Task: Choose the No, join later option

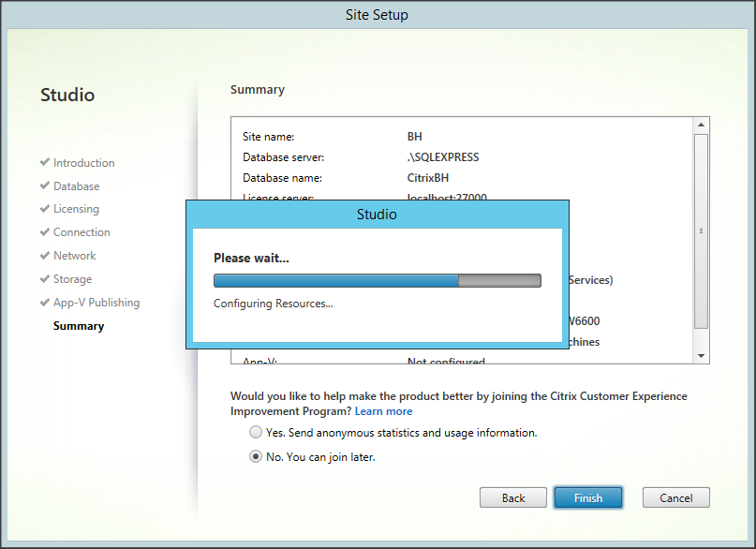Action: point(256,457)
